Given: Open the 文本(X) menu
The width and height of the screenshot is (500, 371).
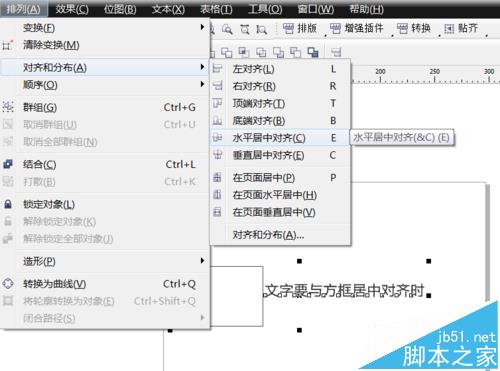Looking at the screenshot, I should 168,9.
